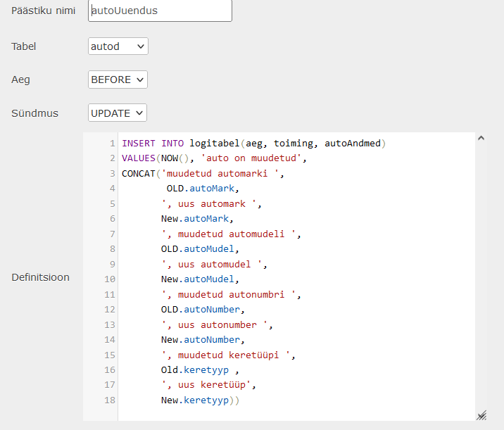Click the empty area below line 18
The width and height of the screenshot is (504, 430).
[x=296, y=414]
